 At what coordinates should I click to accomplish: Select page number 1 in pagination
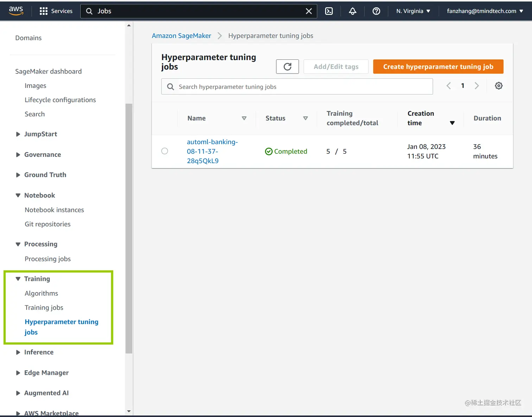click(x=463, y=86)
